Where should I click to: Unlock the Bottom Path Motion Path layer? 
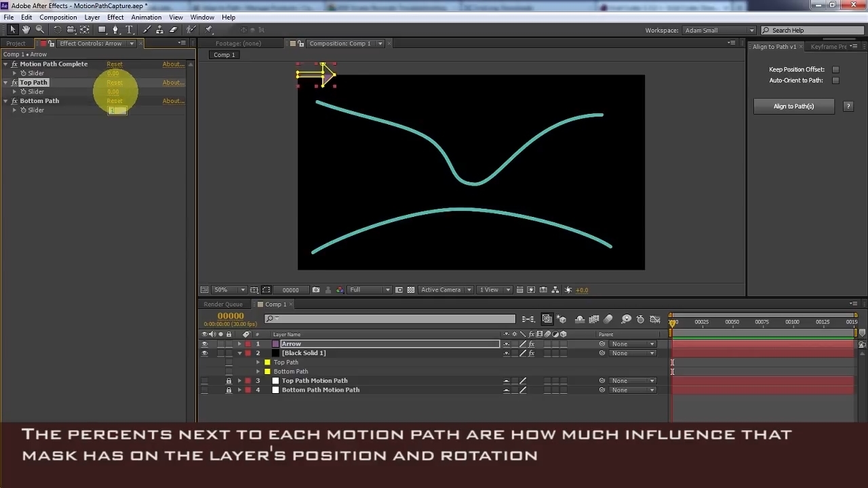click(x=229, y=390)
